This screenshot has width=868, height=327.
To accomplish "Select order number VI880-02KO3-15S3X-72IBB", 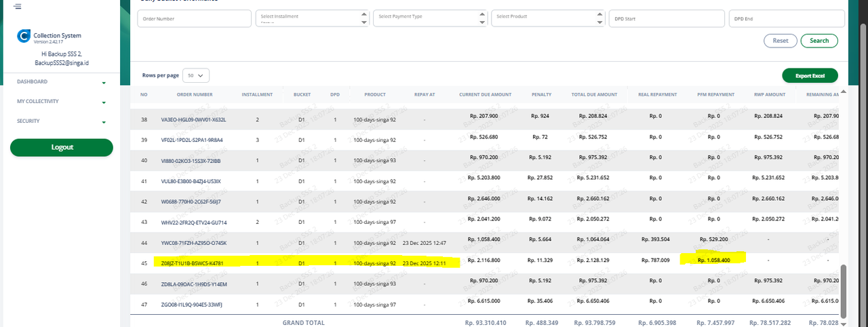I will pyautogui.click(x=191, y=161).
